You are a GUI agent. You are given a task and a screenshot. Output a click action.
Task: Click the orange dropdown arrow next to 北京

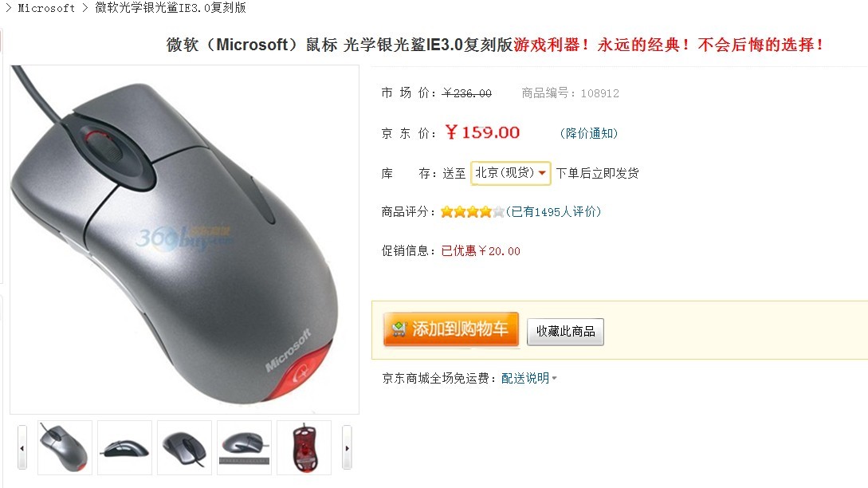tap(543, 173)
